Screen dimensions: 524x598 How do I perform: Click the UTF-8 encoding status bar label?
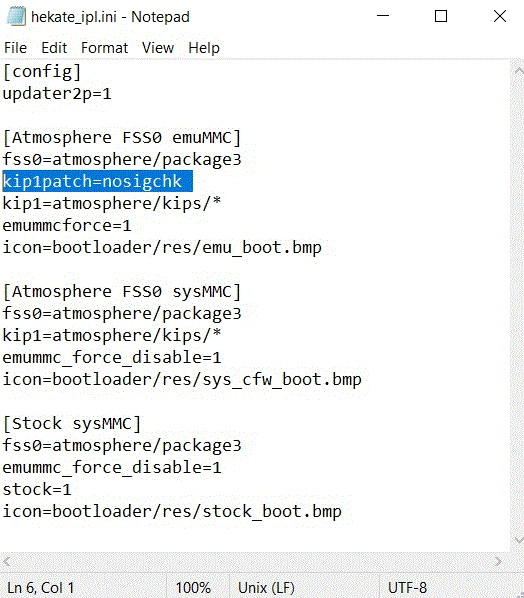coord(407,587)
